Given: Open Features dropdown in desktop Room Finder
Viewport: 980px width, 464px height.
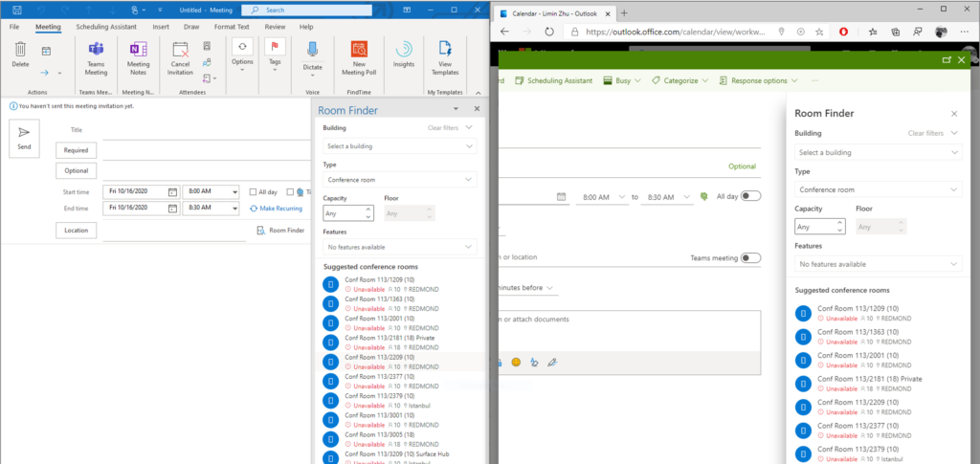Looking at the screenshot, I should tap(399, 247).
